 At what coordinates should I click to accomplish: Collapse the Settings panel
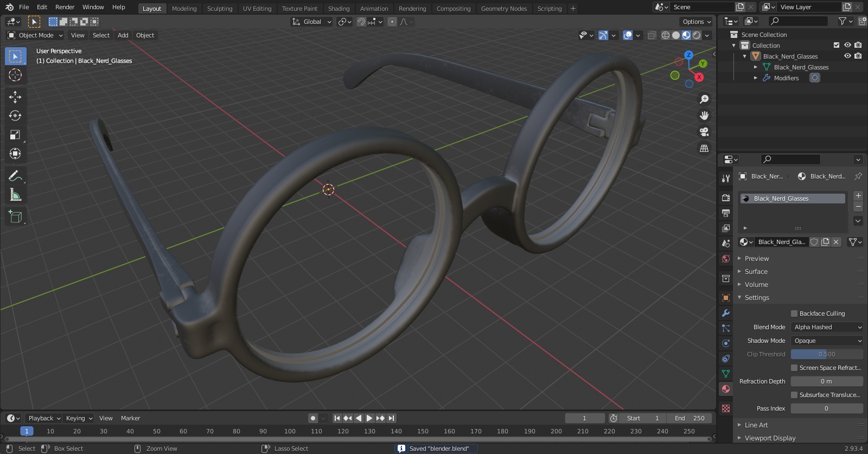pyautogui.click(x=757, y=298)
